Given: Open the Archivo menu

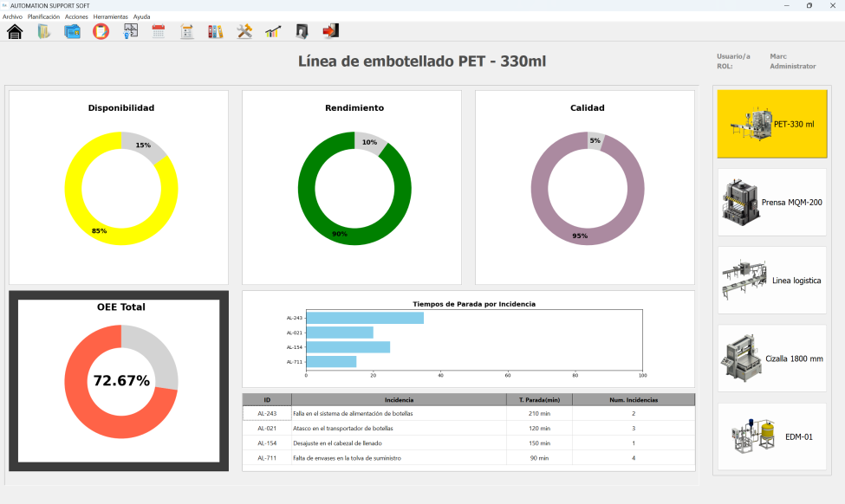Looking at the screenshot, I should click(x=12, y=16).
